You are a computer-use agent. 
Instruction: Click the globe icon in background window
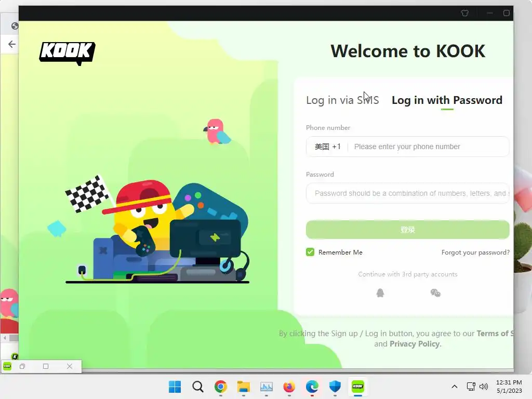tap(15, 26)
